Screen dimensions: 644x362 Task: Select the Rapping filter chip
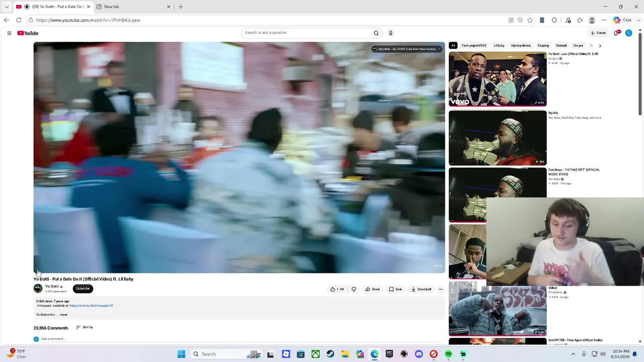click(543, 46)
